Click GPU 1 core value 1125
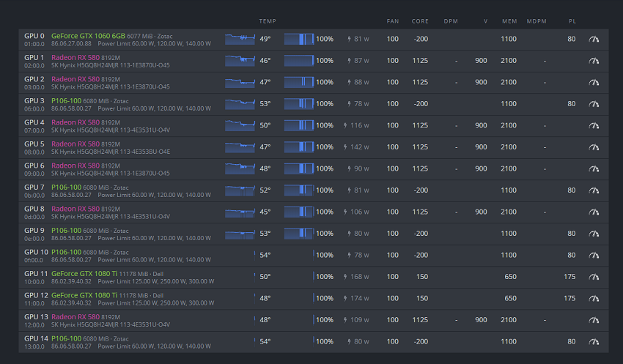Viewport: 623px width, 364px height. click(x=420, y=61)
